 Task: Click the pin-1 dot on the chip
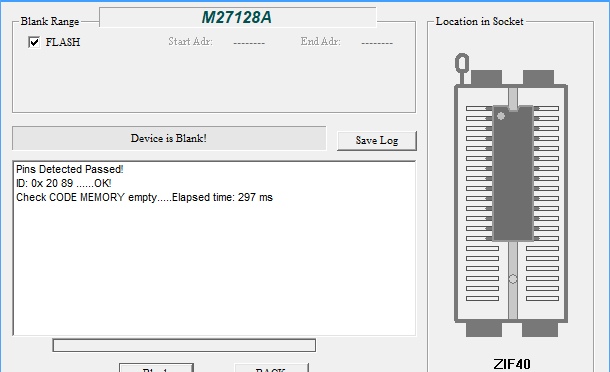point(501,116)
